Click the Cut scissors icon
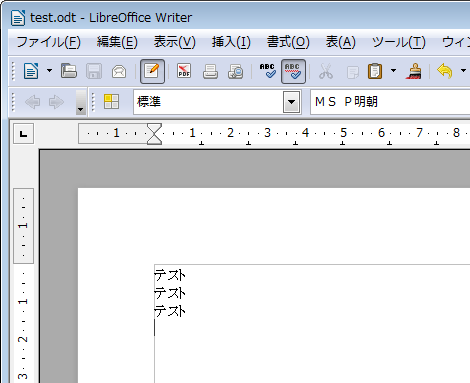Screen dimensions: 470x383 click(x=326, y=71)
